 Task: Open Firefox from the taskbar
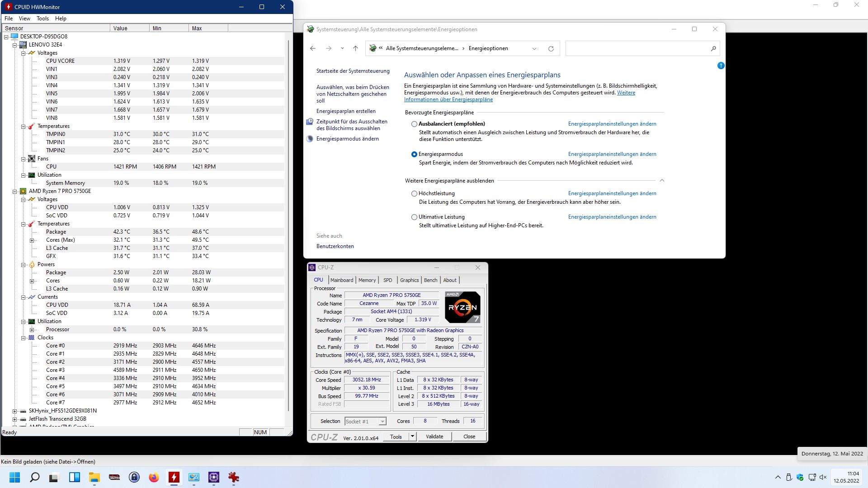(x=154, y=477)
